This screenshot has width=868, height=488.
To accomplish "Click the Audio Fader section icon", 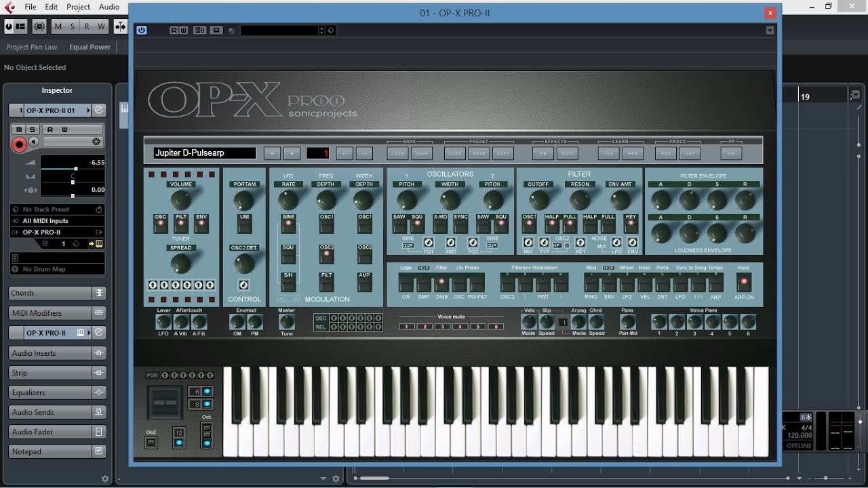I will (99, 432).
